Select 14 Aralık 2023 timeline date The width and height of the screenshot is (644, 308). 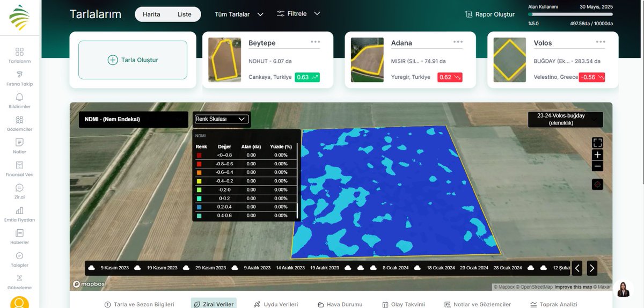(x=290, y=268)
